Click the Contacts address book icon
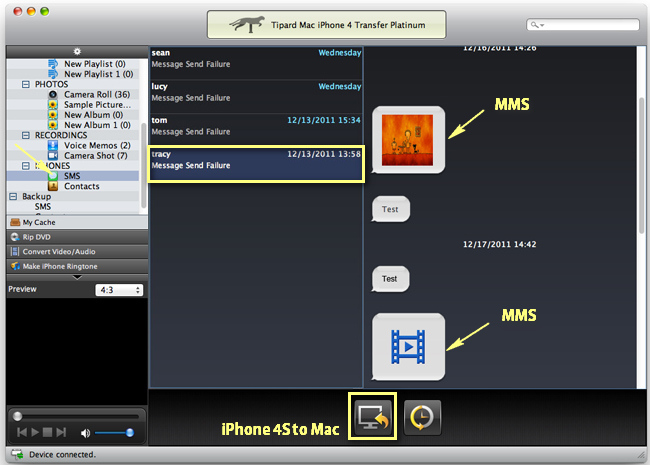 [x=53, y=186]
